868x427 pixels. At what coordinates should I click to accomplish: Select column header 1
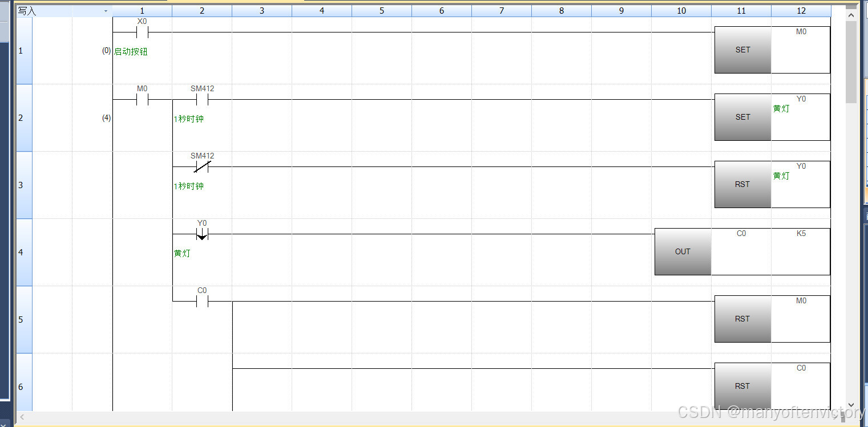[142, 11]
